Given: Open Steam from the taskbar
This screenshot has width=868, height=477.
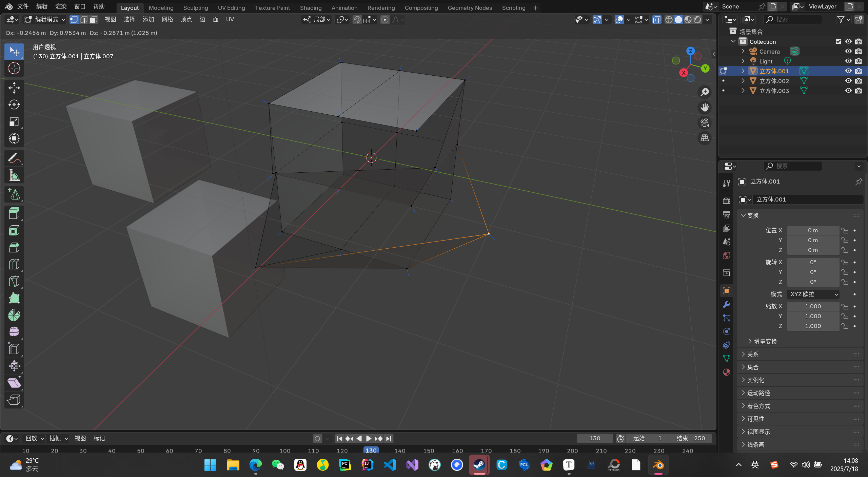Looking at the screenshot, I should (x=479, y=465).
